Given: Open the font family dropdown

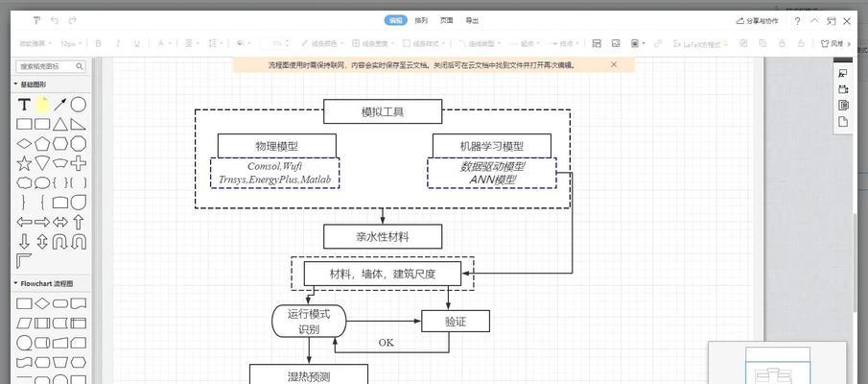Looking at the screenshot, I should pos(35,43).
